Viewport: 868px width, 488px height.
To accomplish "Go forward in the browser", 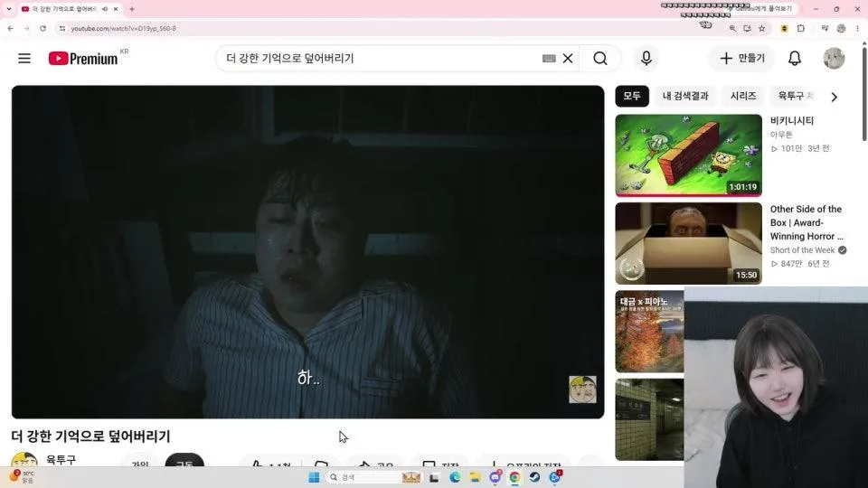I will click(x=26, y=28).
